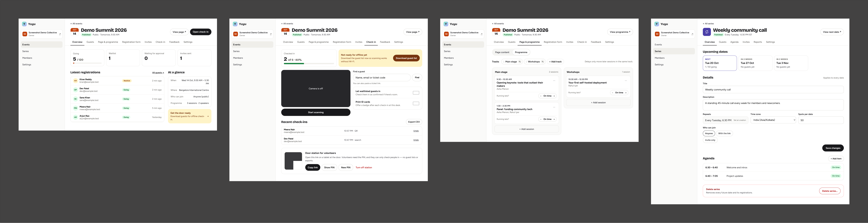Image resolution: width=868 pixels, height=223 pixels.
Task: Open the Time zone India dropdown
Action: coord(773,120)
